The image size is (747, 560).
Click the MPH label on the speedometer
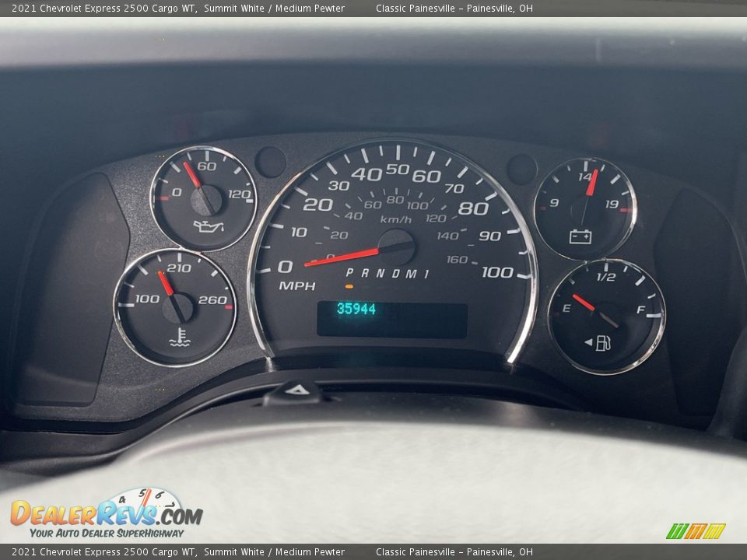pos(297,286)
